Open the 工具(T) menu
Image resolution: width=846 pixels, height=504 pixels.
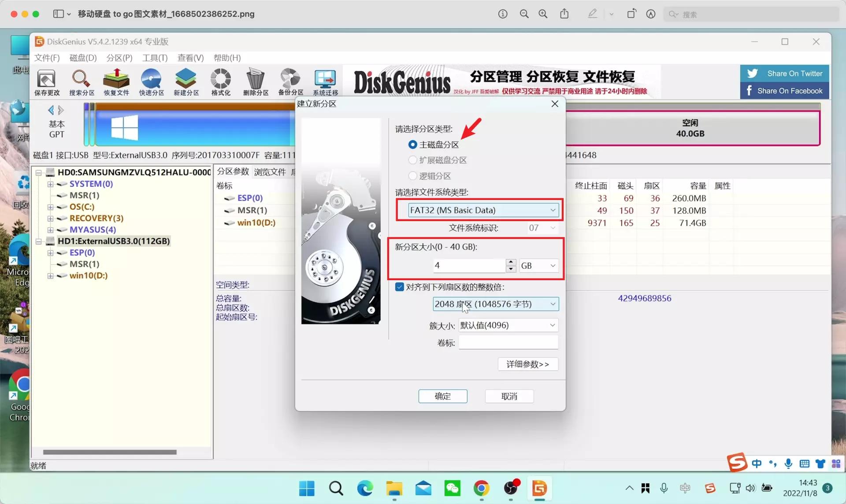[154, 58]
